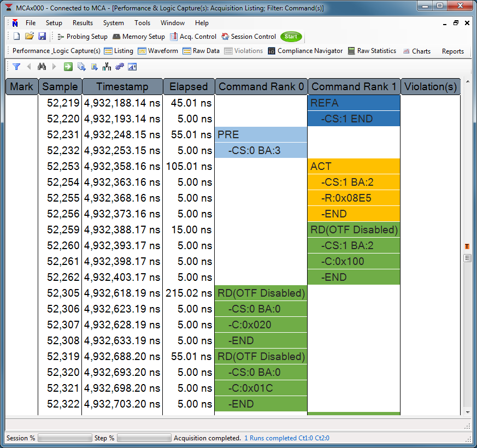Click the green go-to arrow icon
477x448 pixels.
click(68, 67)
